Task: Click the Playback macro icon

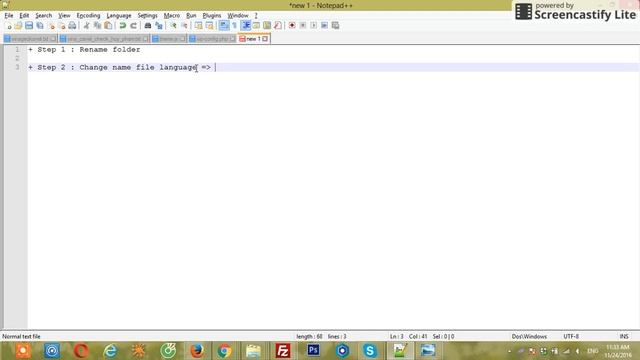Action: tap(313, 25)
